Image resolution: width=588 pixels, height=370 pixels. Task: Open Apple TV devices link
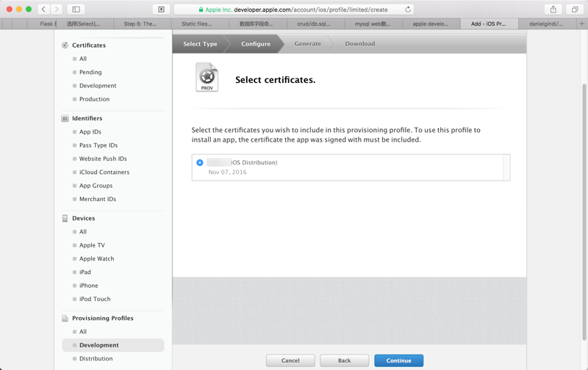92,245
